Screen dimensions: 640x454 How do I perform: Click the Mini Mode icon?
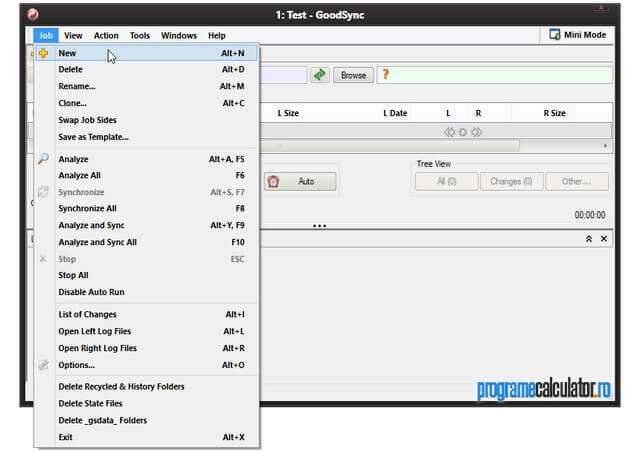[x=554, y=35]
